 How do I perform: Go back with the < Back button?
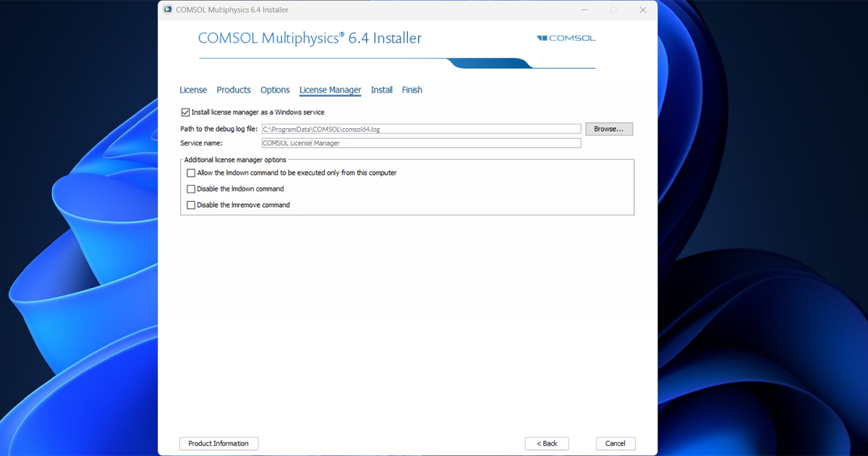[x=547, y=444]
